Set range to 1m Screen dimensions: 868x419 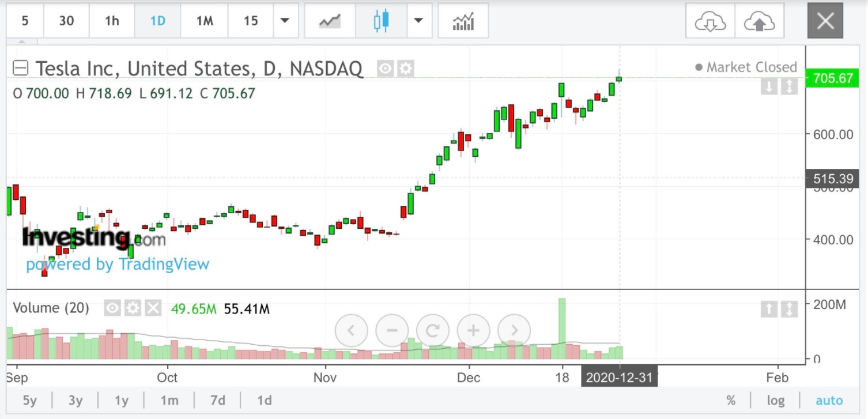[169, 400]
